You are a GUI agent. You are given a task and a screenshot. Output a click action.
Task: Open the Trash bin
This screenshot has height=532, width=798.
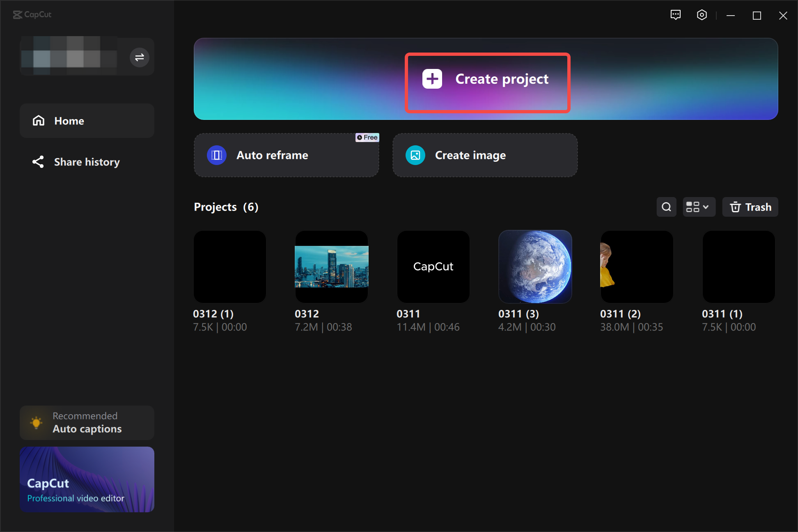[750, 207]
